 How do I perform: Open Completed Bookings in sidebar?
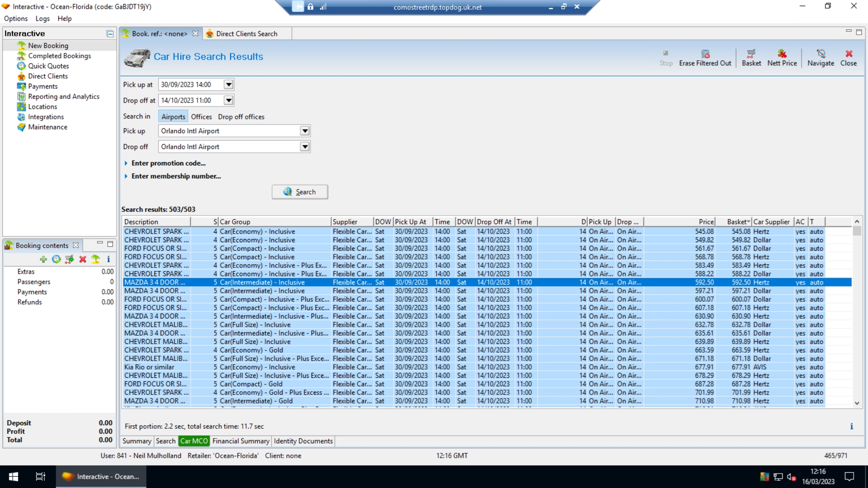coord(59,56)
